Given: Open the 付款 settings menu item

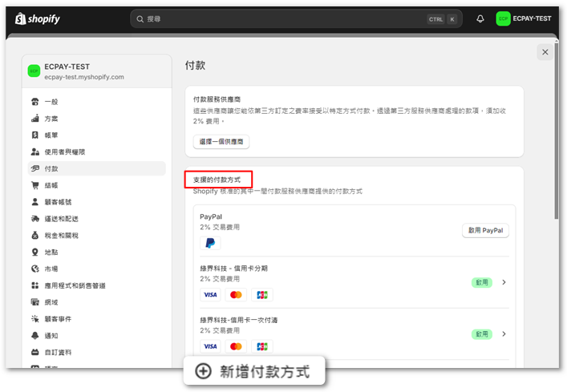Looking at the screenshot, I should pyautogui.click(x=51, y=169).
